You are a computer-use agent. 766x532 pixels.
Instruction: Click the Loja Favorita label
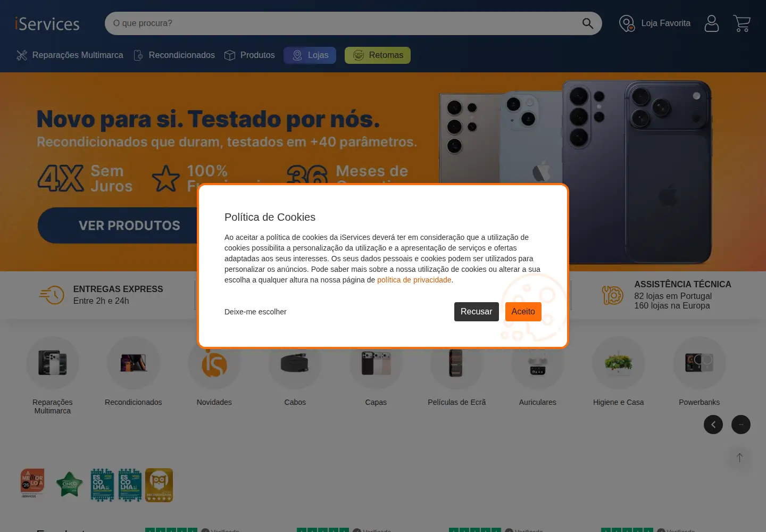pyautogui.click(x=666, y=23)
